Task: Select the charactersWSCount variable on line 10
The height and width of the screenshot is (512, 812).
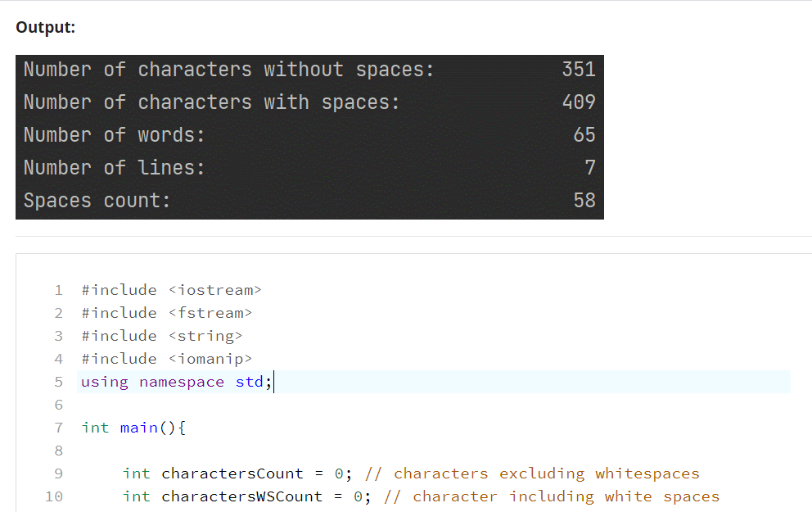Action: click(241, 496)
